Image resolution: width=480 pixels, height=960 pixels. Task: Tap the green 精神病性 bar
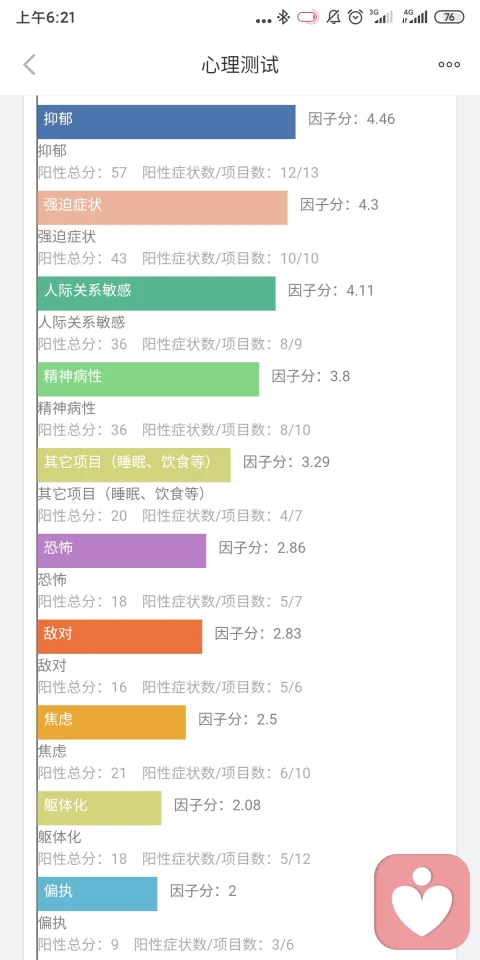(148, 379)
